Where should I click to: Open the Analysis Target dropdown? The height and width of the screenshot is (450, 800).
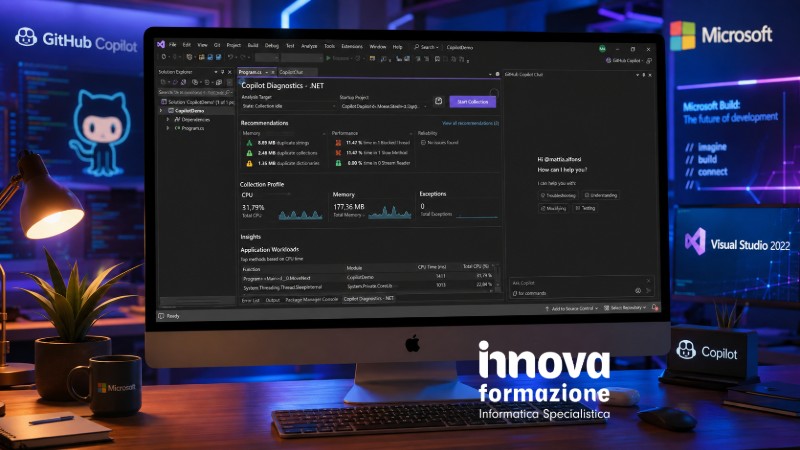coord(289,106)
